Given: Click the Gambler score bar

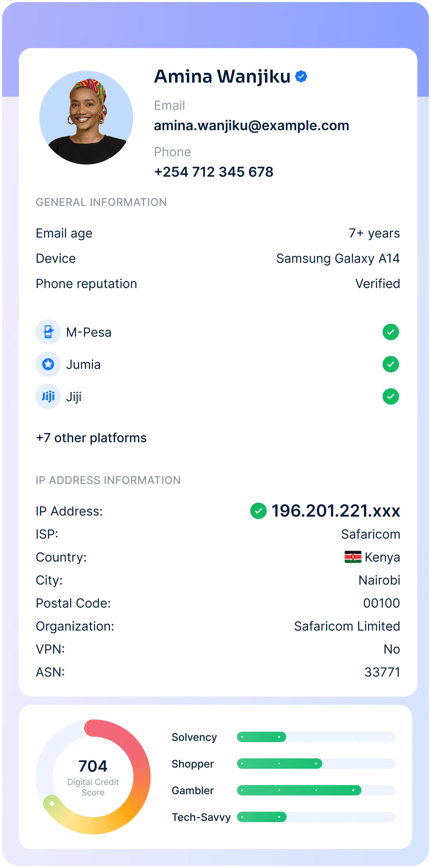Looking at the screenshot, I should 316,790.
